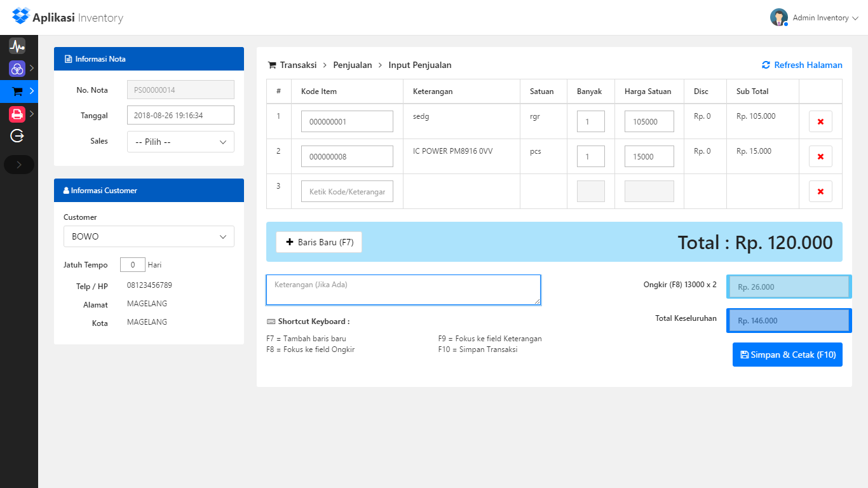Open the dashboard pulse icon in sidebar
This screenshot has width=868, height=488.
click(x=17, y=46)
